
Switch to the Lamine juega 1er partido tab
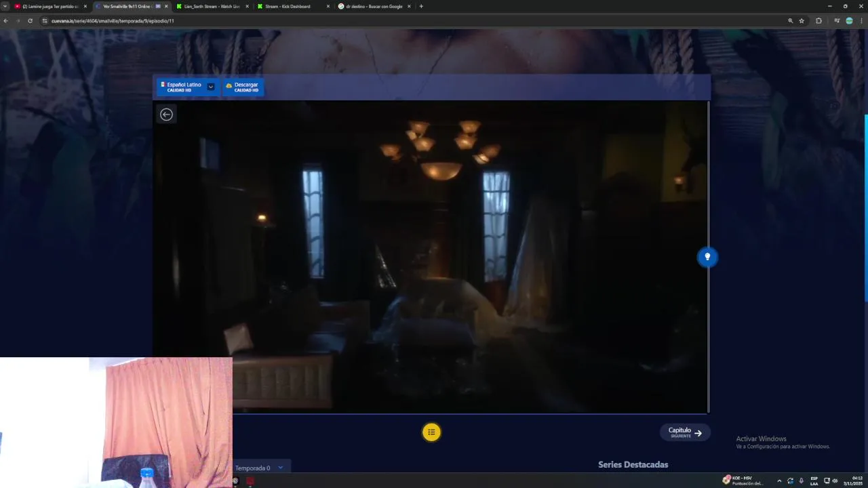point(50,6)
